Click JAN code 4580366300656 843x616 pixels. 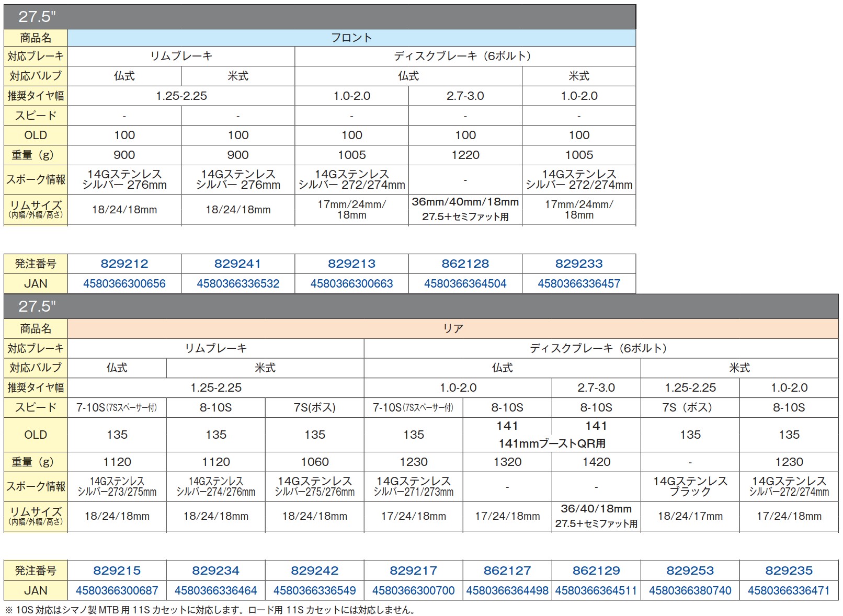click(124, 284)
